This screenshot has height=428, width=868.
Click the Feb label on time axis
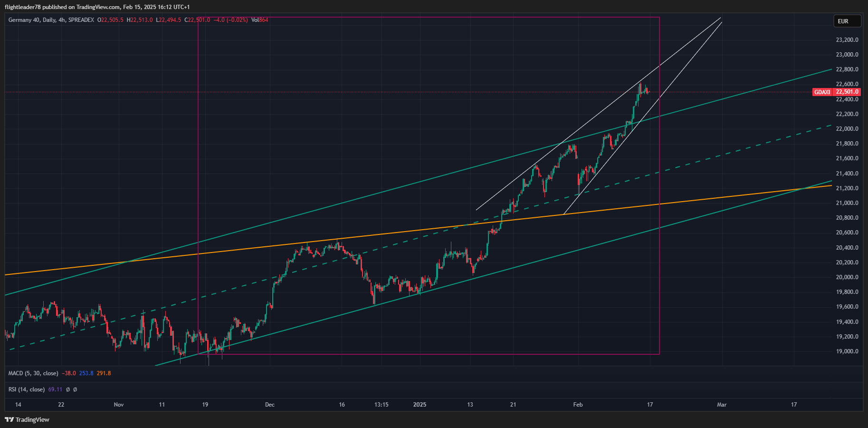578,405
